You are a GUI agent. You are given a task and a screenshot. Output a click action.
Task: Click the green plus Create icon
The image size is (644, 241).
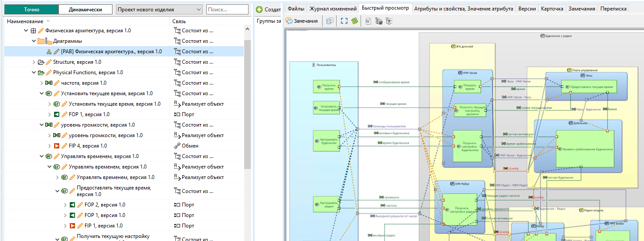pyautogui.click(x=259, y=9)
